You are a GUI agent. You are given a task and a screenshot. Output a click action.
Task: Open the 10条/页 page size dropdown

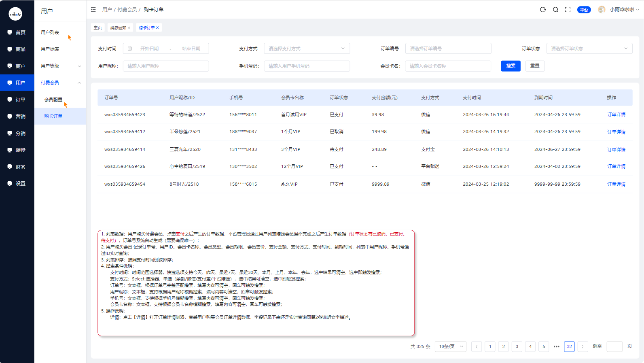point(451,346)
